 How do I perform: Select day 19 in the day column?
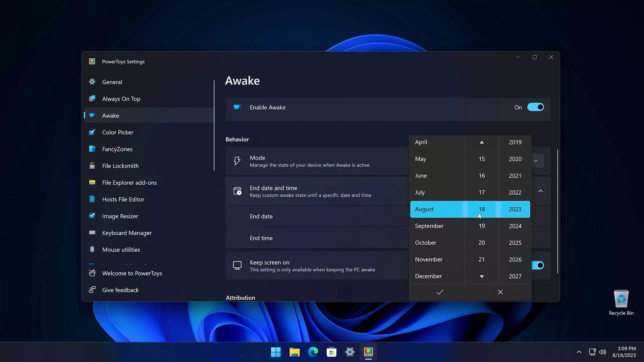click(x=482, y=226)
